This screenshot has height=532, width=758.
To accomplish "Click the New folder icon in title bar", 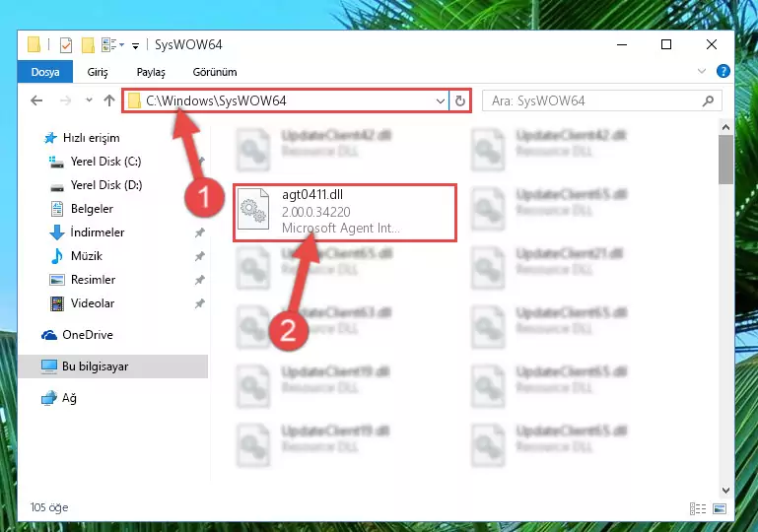I will click(x=88, y=45).
